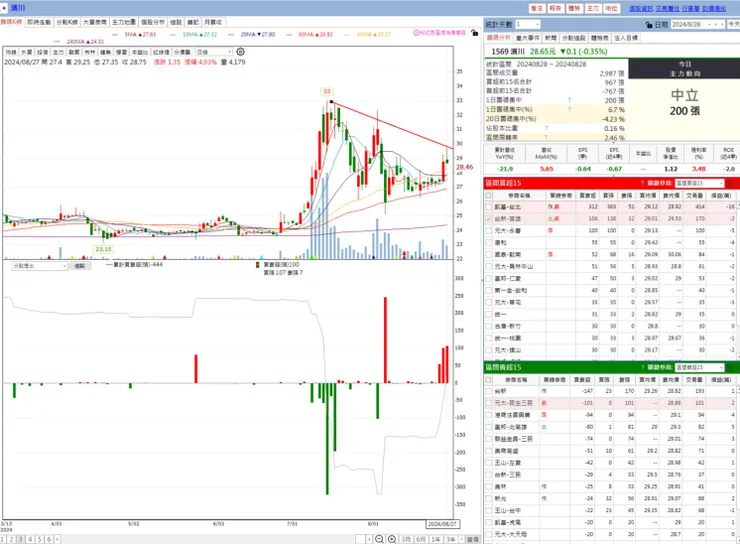Tick the checkbox for 港商法國興業 row
The image size is (740, 544).
click(488, 415)
